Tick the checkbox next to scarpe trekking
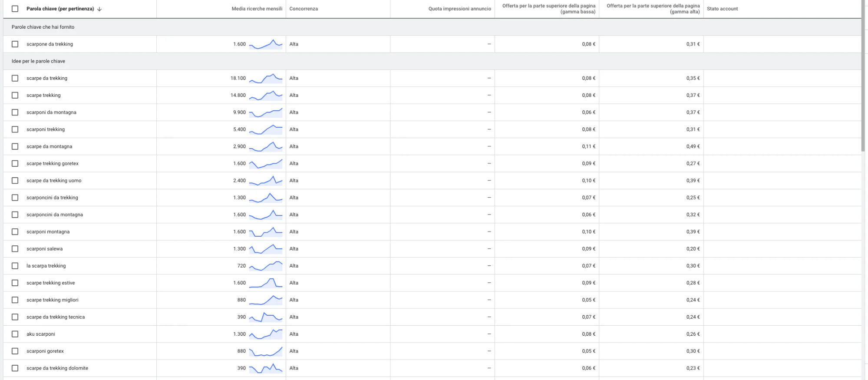 coord(15,95)
